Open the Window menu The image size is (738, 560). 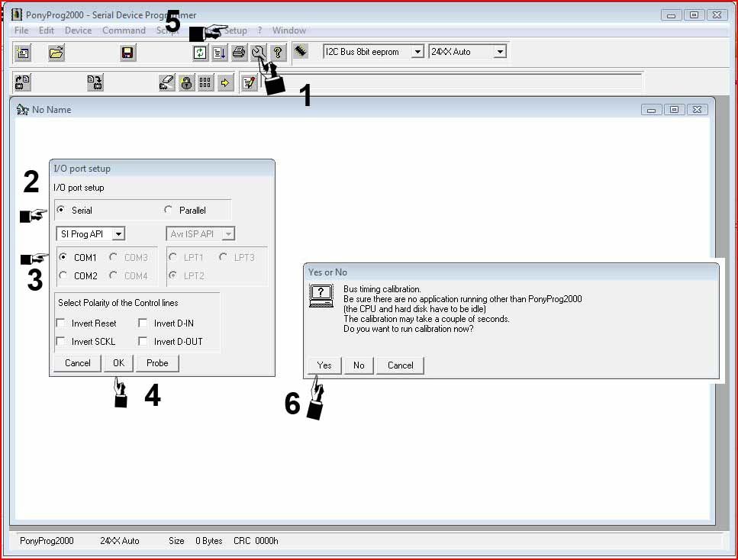pos(289,31)
